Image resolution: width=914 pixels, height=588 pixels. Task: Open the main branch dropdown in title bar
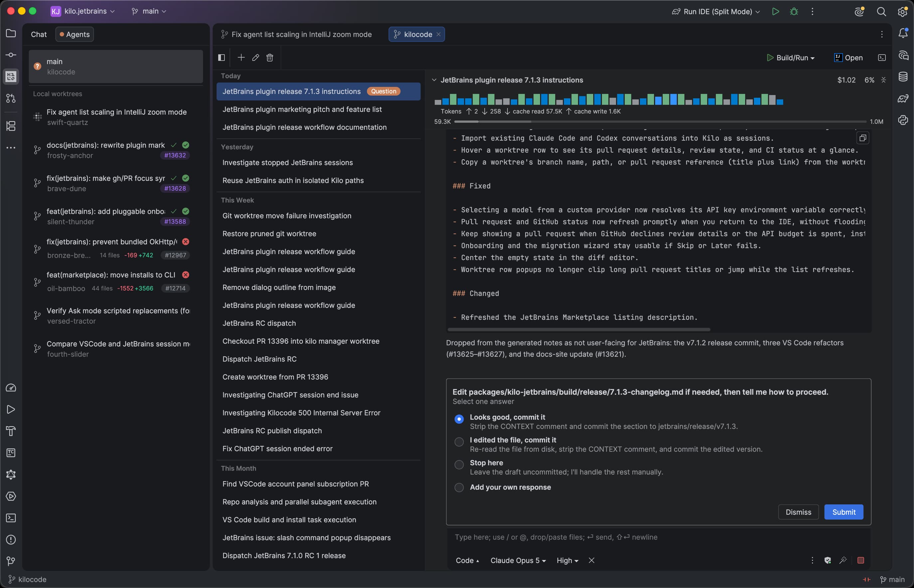[x=149, y=11]
